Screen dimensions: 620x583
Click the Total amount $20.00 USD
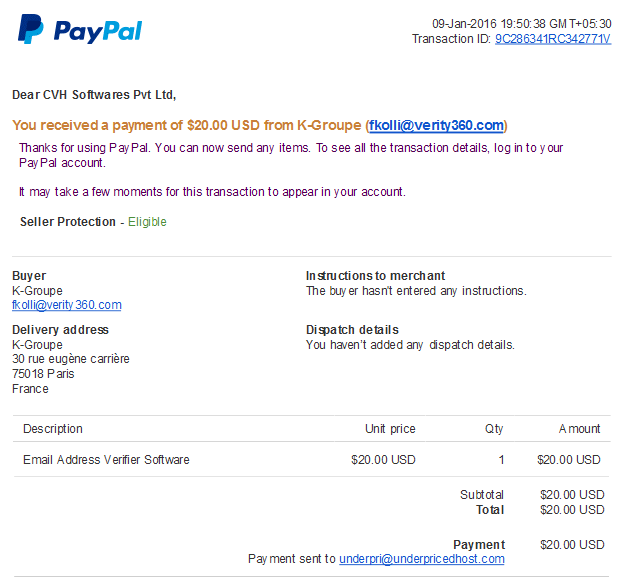point(572,509)
